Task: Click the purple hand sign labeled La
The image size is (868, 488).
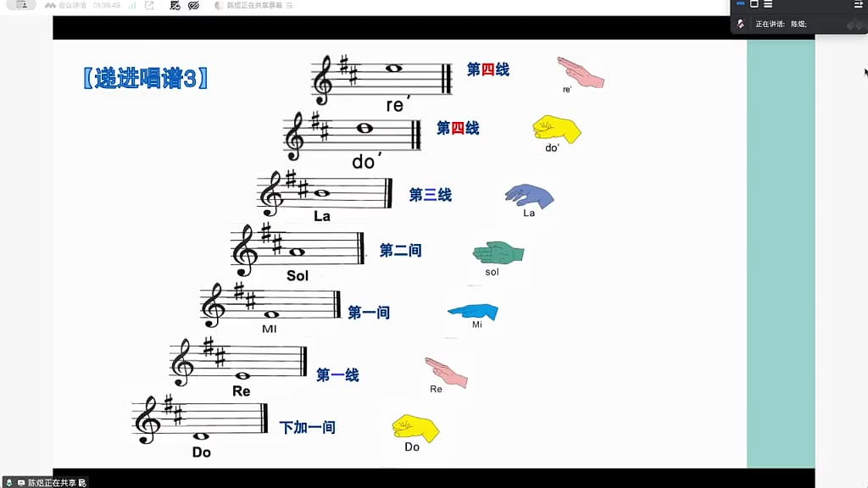Action: click(x=529, y=196)
